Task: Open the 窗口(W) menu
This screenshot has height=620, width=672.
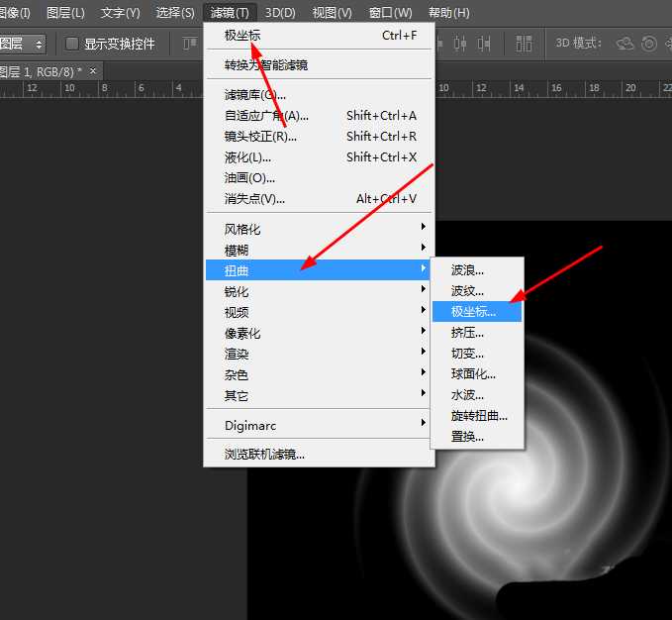Action: pos(390,13)
